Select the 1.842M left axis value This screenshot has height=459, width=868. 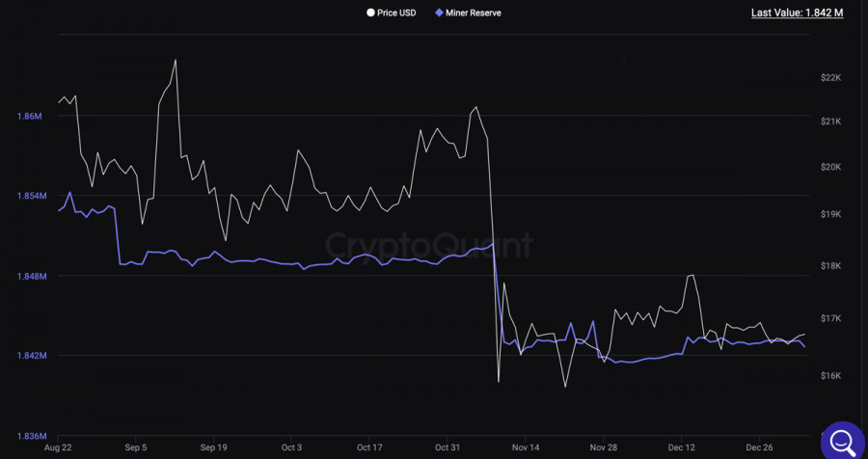[29, 356]
